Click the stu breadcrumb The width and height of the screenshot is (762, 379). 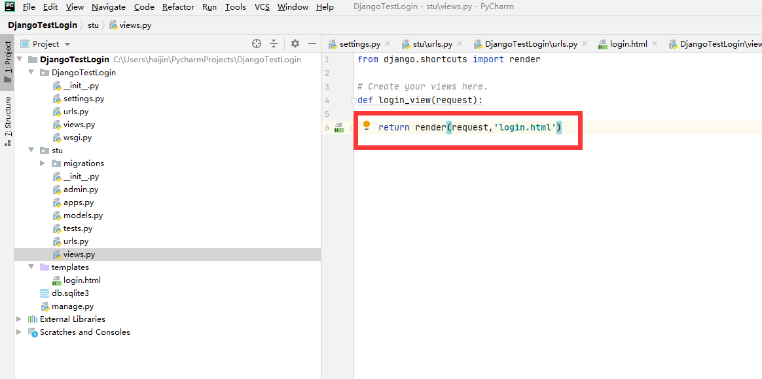[93, 25]
